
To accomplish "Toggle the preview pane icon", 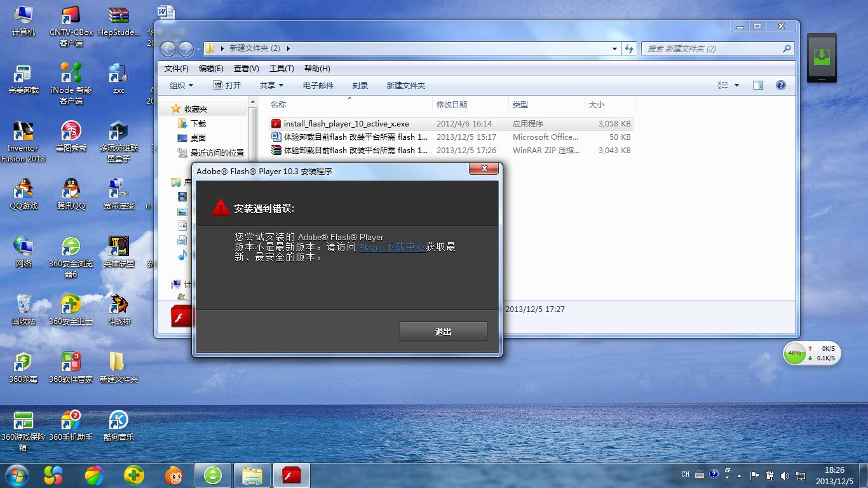I will coord(757,85).
